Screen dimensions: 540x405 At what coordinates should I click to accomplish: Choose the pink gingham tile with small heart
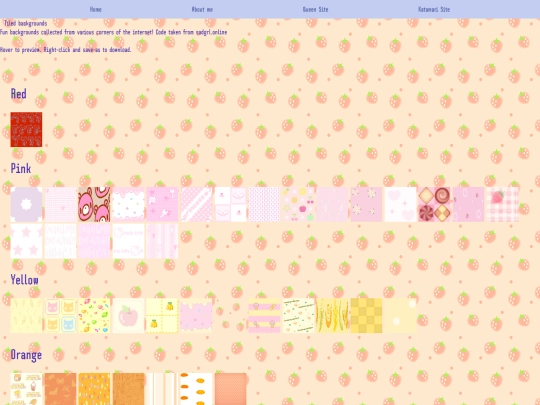[60, 205]
